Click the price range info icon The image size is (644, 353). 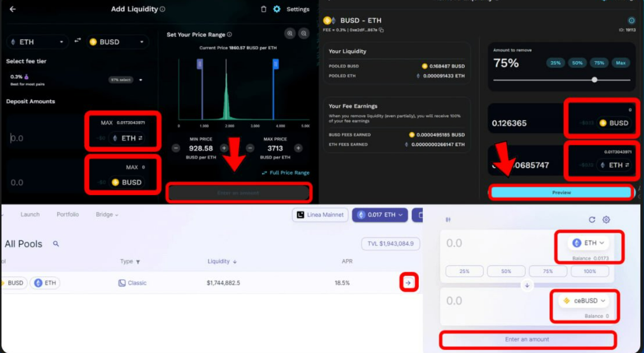230,35
